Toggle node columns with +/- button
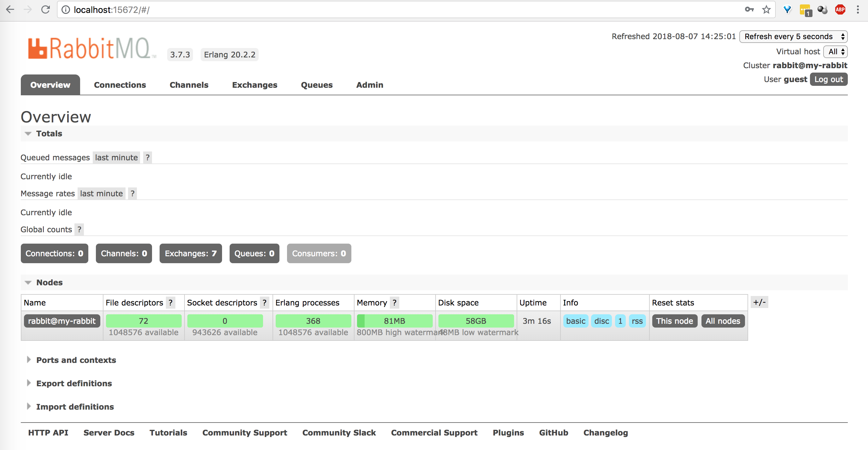Screen dimensions: 868x450 click(759, 302)
